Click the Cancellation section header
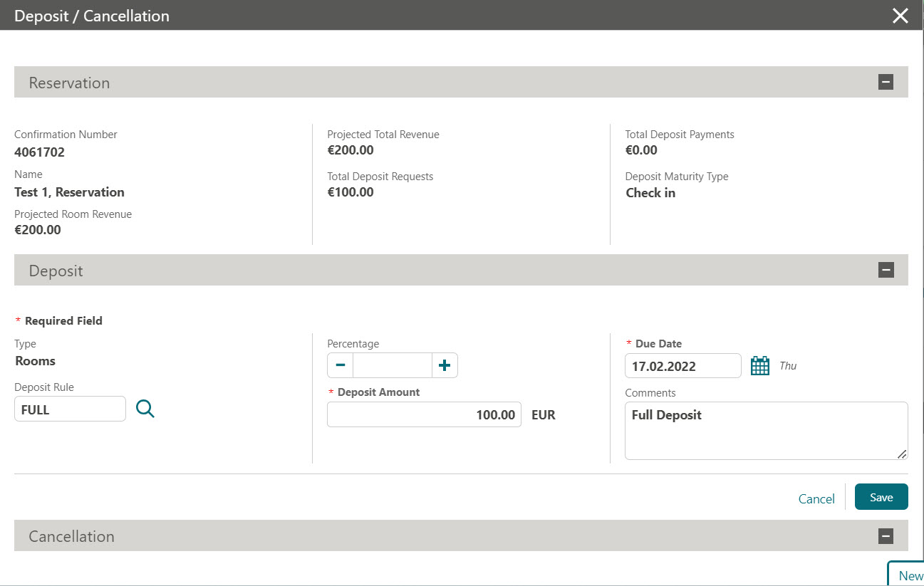 [x=71, y=535]
